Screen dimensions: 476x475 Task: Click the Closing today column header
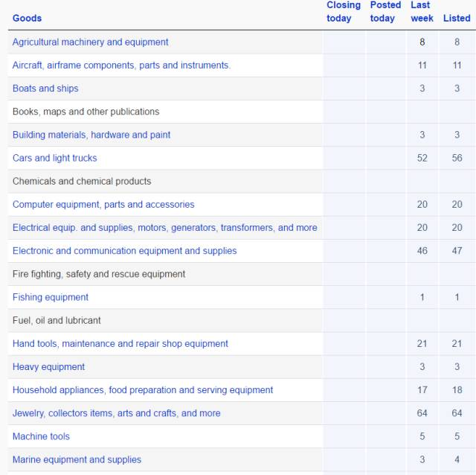pyautogui.click(x=344, y=12)
